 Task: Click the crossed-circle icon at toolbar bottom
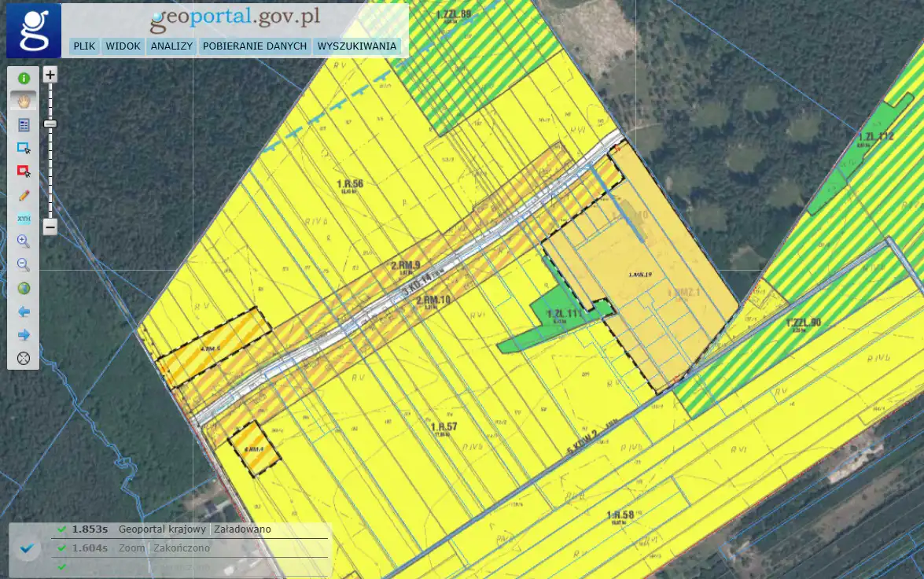(24, 359)
